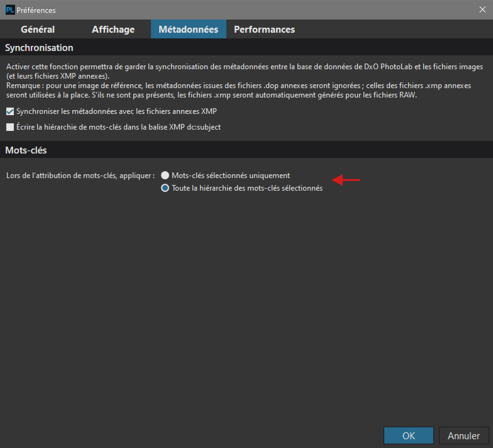Open the Général preferences tab
Viewport: 493px width, 448px height.
tap(38, 29)
